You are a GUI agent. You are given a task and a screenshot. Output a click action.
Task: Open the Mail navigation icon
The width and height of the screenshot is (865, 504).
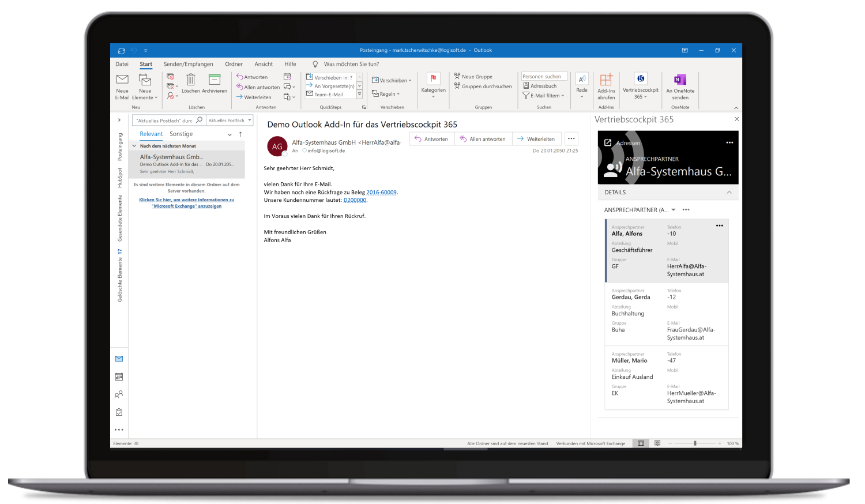(x=119, y=359)
